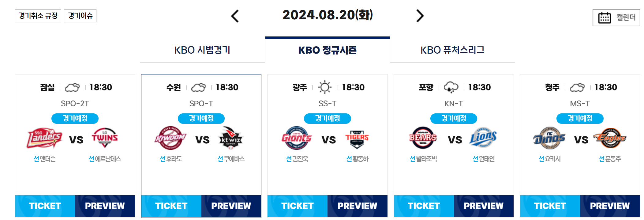This screenshot has width=644, height=220.
Task: Click the Lotte Giants team logo
Action: [297, 138]
